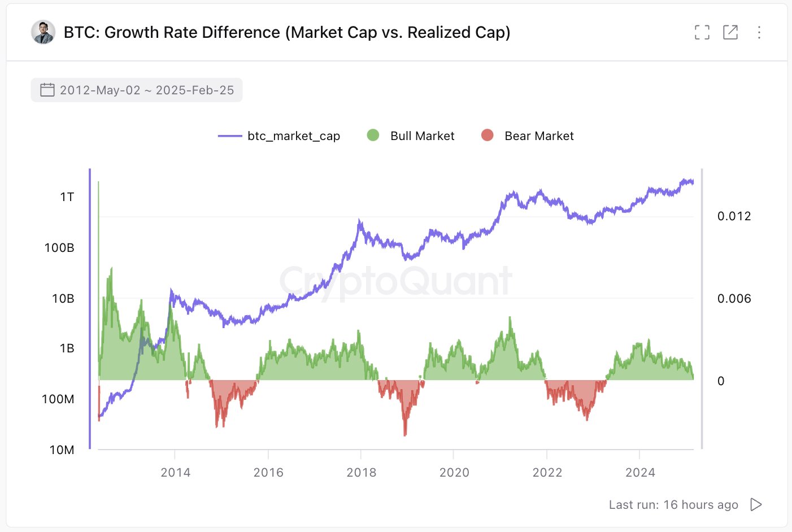Click the 2018 x-axis tick label
Image resolution: width=792 pixels, height=532 pixels.
click(x=361, y=473)
